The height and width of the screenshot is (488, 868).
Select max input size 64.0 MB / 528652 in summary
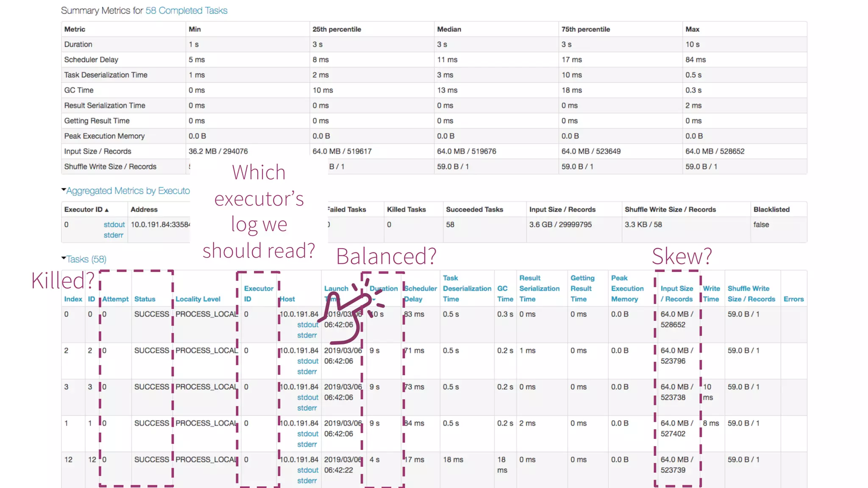715,151
